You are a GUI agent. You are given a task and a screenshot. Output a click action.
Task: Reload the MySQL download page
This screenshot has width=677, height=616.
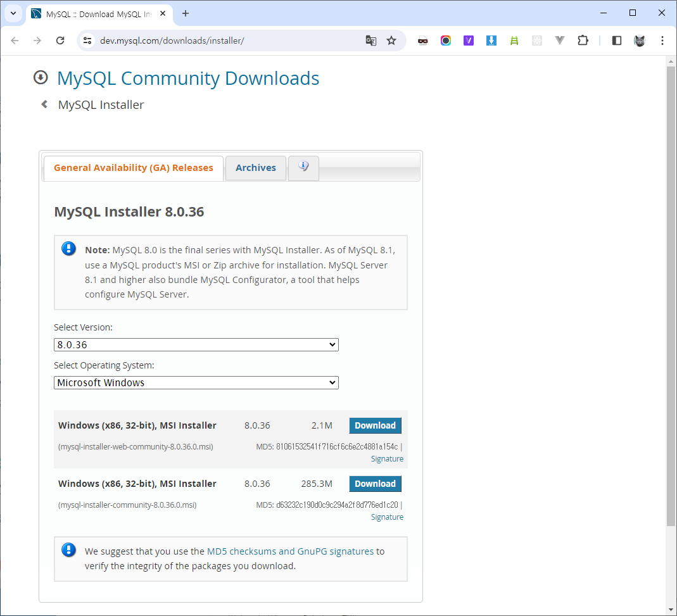click(60, 41)
